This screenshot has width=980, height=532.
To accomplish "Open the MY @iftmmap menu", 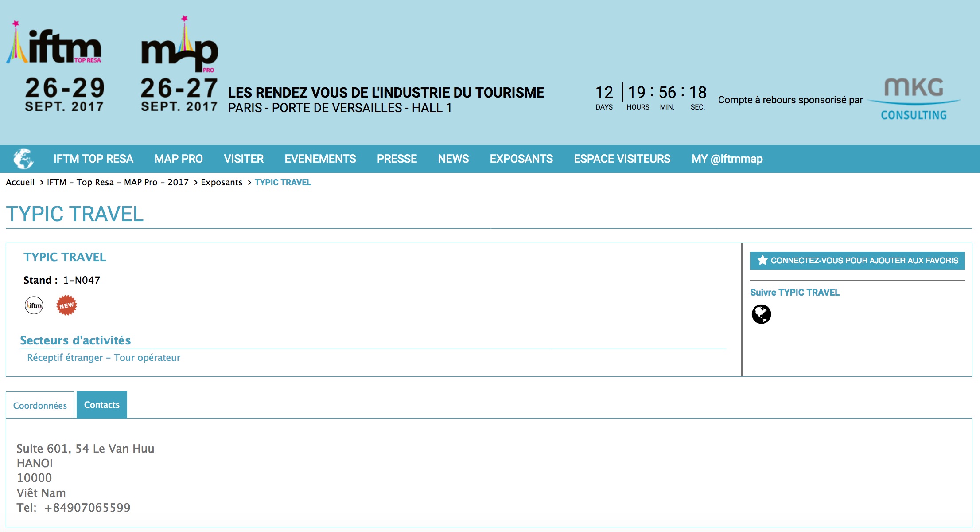I will (x=727, y=159).
